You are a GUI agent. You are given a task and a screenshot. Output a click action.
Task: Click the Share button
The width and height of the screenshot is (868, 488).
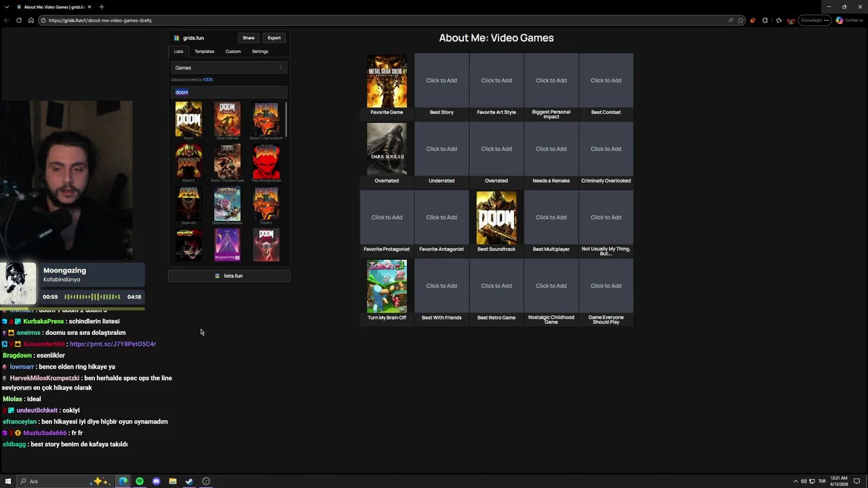(x=249, y=38)
